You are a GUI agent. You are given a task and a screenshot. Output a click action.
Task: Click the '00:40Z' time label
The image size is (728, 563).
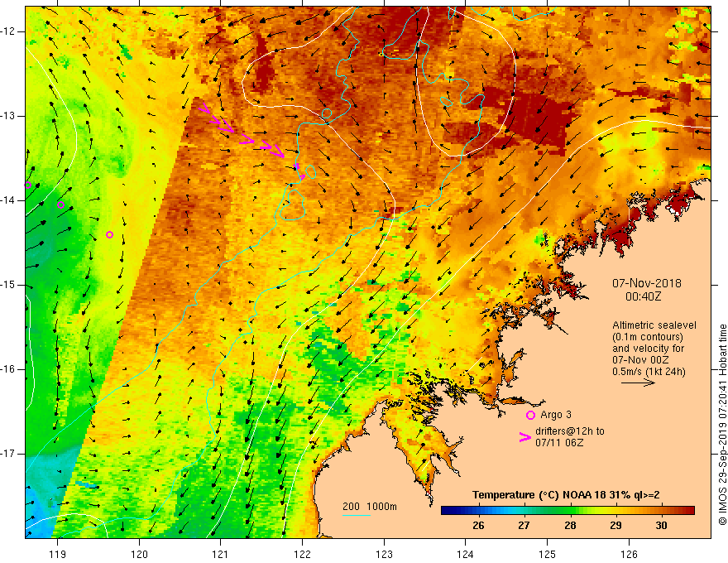[x=643, y=296]
